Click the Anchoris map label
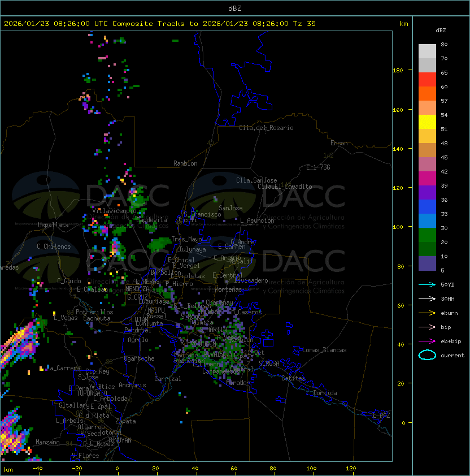 click(132, 385)
